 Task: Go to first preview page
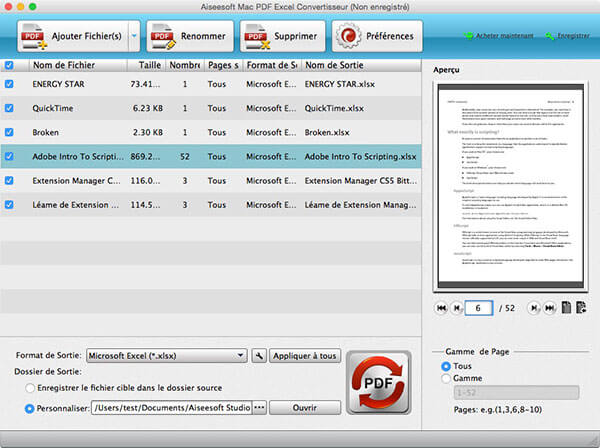pos(441,308)
